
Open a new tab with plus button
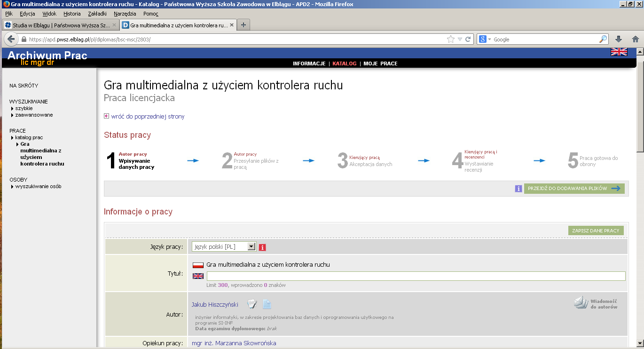(243, 25)
